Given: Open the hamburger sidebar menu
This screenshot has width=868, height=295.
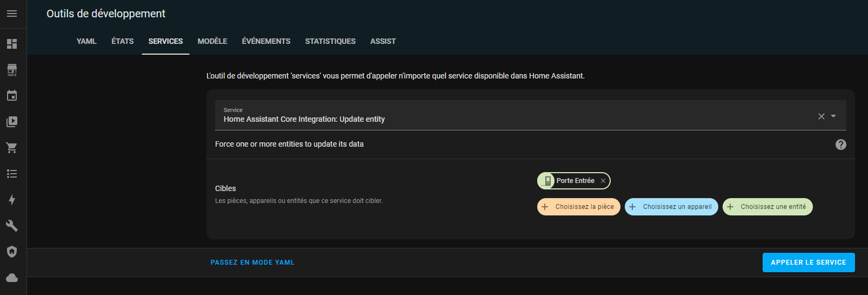Looking at the screenshot, I should (x=12, y=14).
